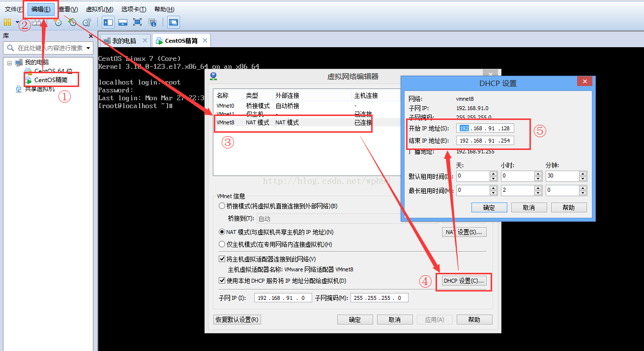Click the DHCP 设置(C)... button

tap(464, 281)
